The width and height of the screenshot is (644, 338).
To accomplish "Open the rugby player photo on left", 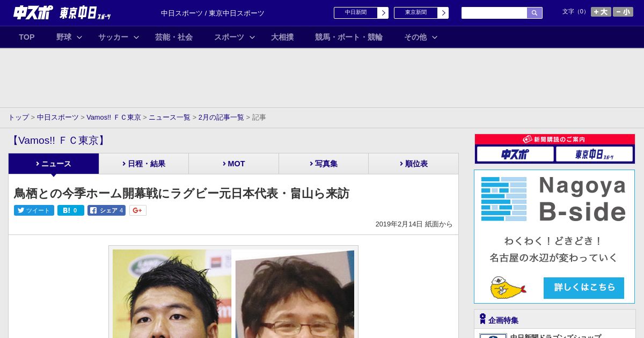I will click(x=172, y=293).
